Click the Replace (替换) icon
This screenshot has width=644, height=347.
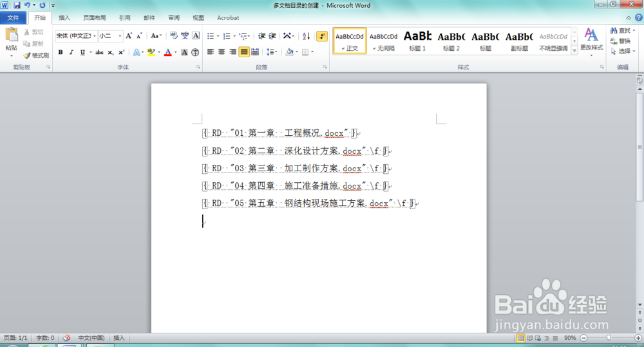tap(621, 41)
